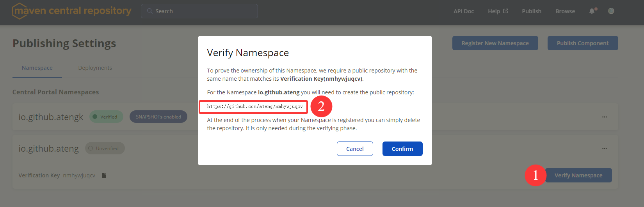Cancel the Verify Namespace dialog
The height and width of the screenshot is (207, 644).
pos(355,149)
